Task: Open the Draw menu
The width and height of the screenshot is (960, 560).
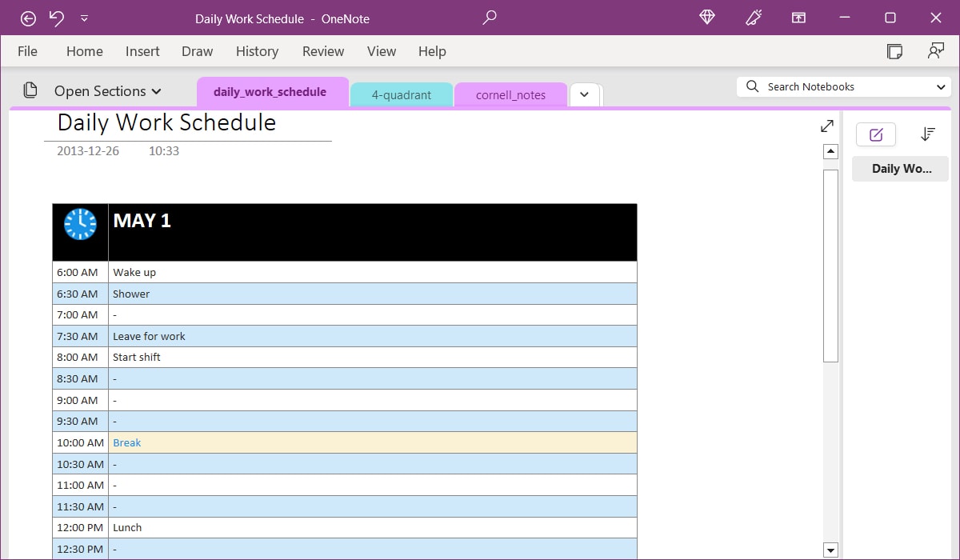Action: [197, 51]
